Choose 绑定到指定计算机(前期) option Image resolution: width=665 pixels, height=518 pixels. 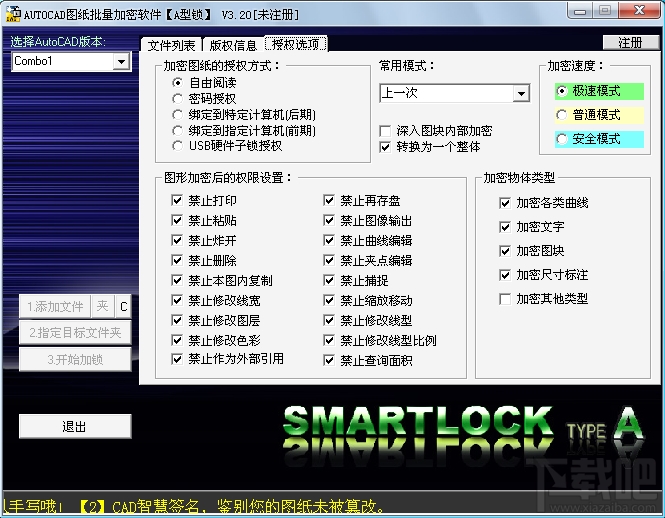coord(178,130)
